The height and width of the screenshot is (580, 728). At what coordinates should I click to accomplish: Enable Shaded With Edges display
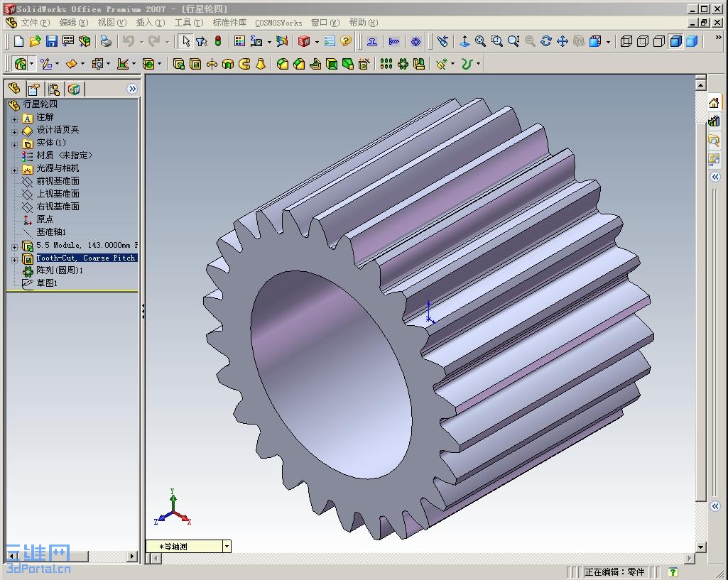[675, 41]
